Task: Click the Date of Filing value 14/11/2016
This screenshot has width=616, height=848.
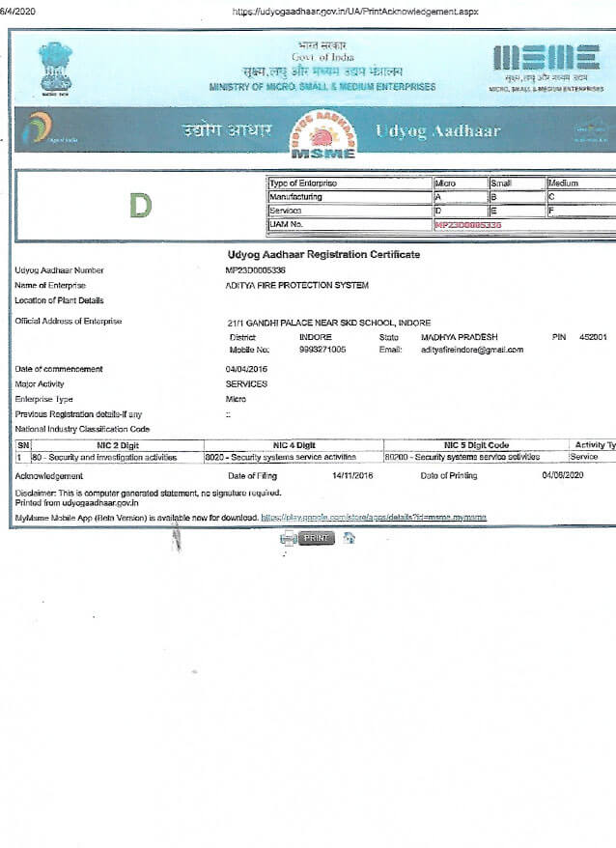Action: coord(352,475)
